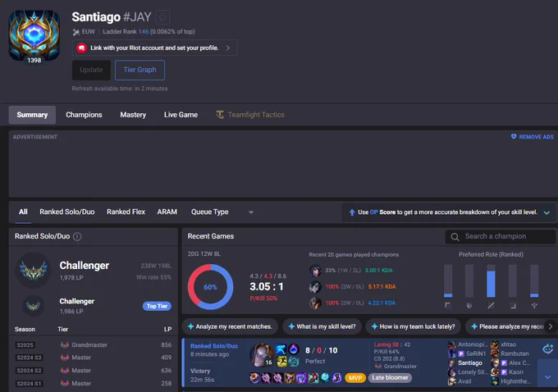The height and width of the screenshot is (392, 558).
Task: Click the champion icon with 4.22:1 KDA
Action: (x=315, y=303)
